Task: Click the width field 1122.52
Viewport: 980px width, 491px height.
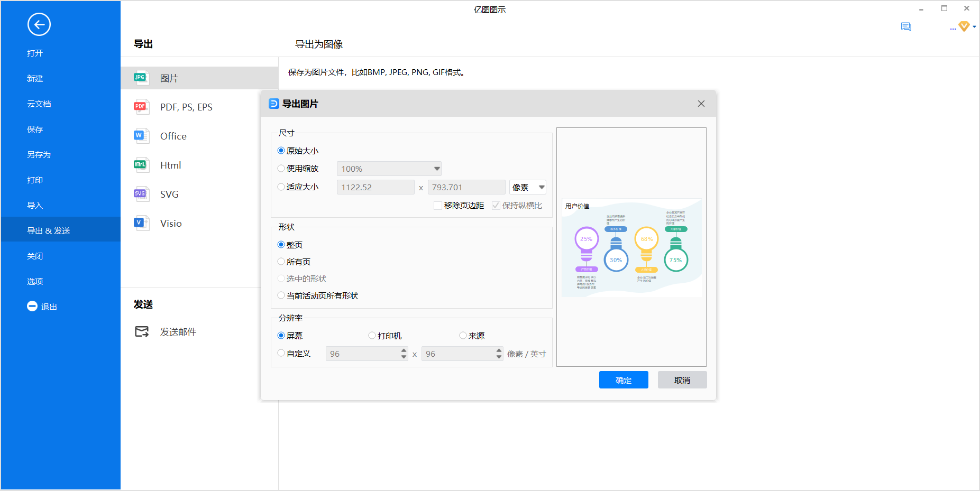Action: pyautogui.click(x=375, y=187)
